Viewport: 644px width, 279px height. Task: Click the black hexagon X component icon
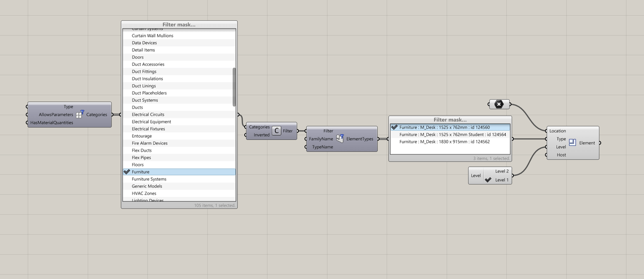pyautogui.click(x=499, y=104)
